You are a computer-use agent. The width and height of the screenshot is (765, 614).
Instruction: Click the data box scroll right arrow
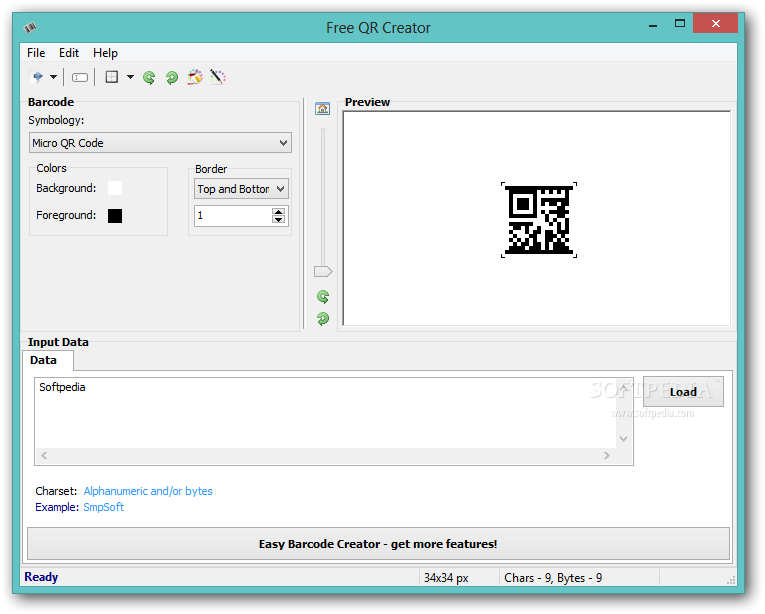pyautogui.click(x=607, y=455)
